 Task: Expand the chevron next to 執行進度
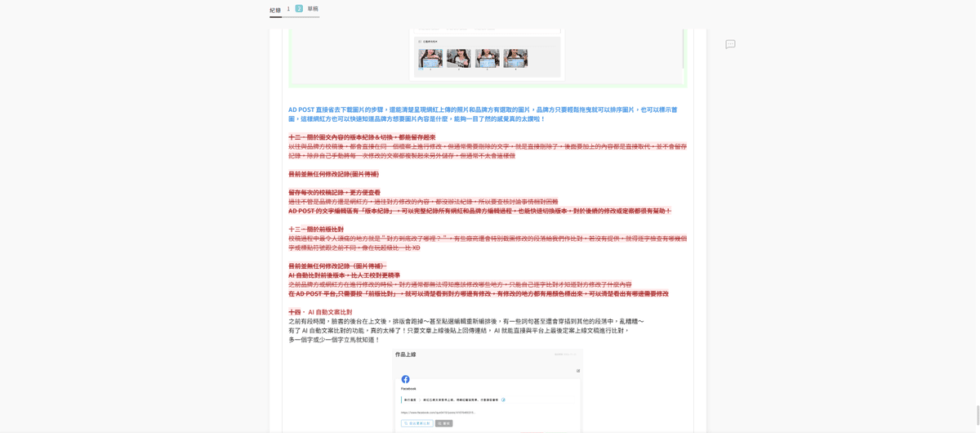coord(418,400)
